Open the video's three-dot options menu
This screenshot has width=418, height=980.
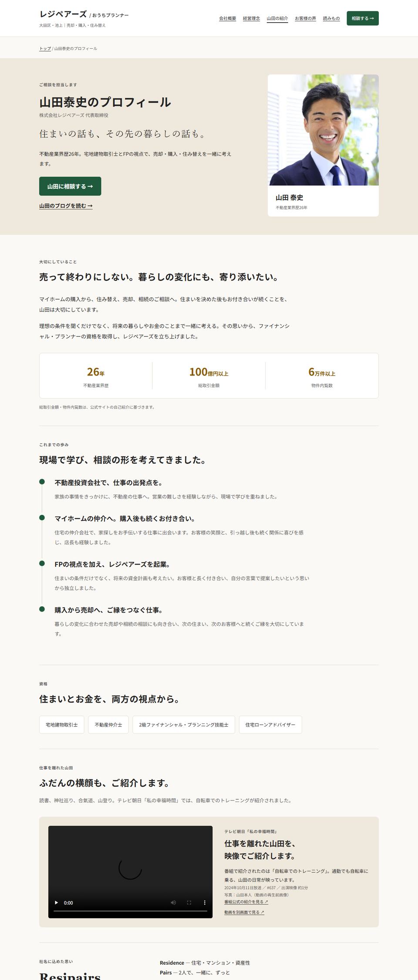205,902
